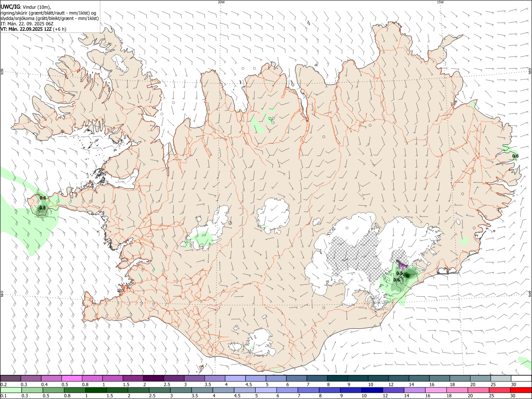Screen dimensions: 532x399
Task: Pick the dark purple swatch labeled 2
Action: pos(153,378)
